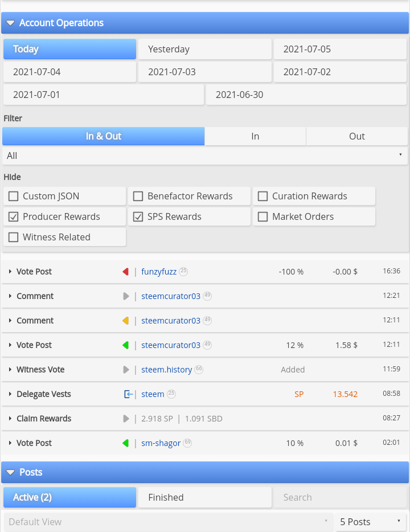Screen dimensions: 410x532
Task: Expand the sm-shagor Vote Post row triangle
Action: click(x=10, y=443)
